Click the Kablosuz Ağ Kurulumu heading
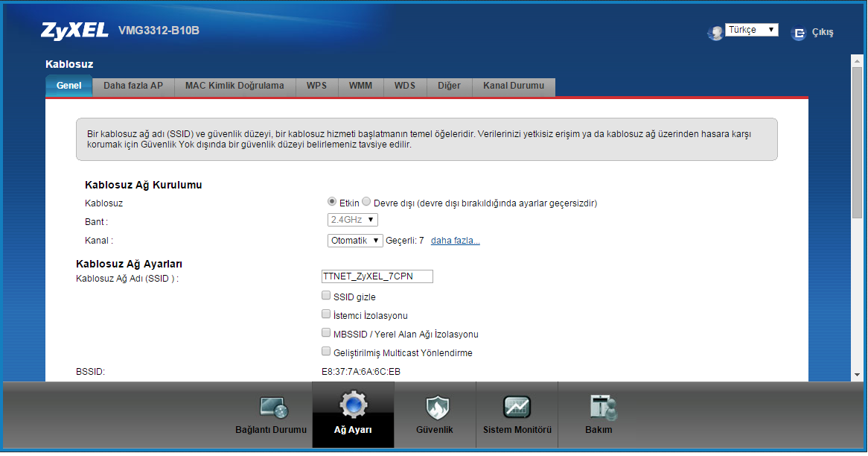Screen dimensions: 868x456 pyautogui.click(x=144, y=185)
